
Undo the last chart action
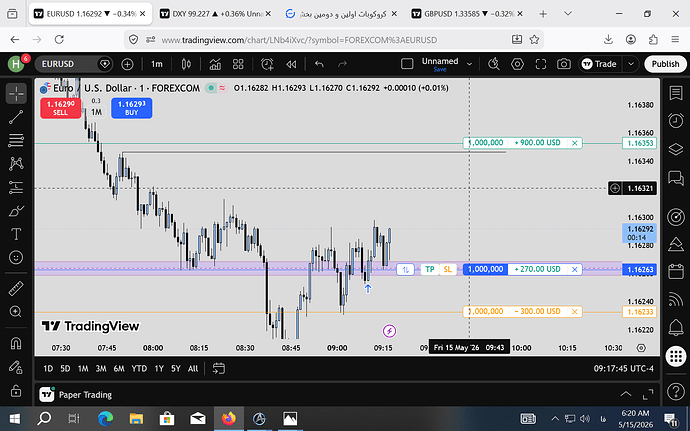[x=319, y=64]
